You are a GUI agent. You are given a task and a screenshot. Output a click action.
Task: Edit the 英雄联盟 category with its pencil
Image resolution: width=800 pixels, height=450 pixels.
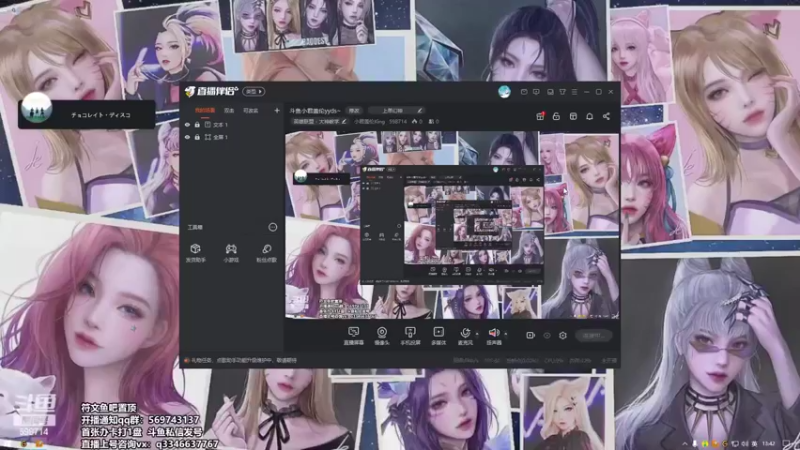(x=344, y=121)
